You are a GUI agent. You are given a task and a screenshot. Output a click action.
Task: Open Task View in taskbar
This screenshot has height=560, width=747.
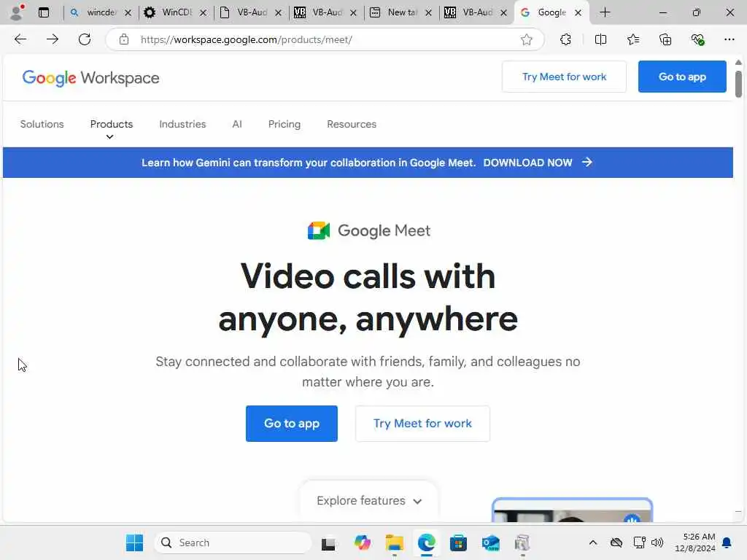tap(328, 543)
